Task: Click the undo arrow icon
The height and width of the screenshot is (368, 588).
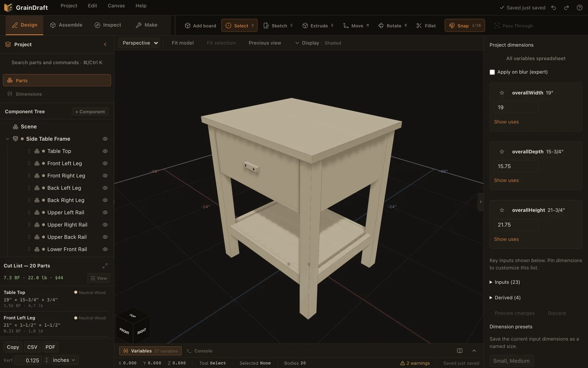Action: click(553, 7)
